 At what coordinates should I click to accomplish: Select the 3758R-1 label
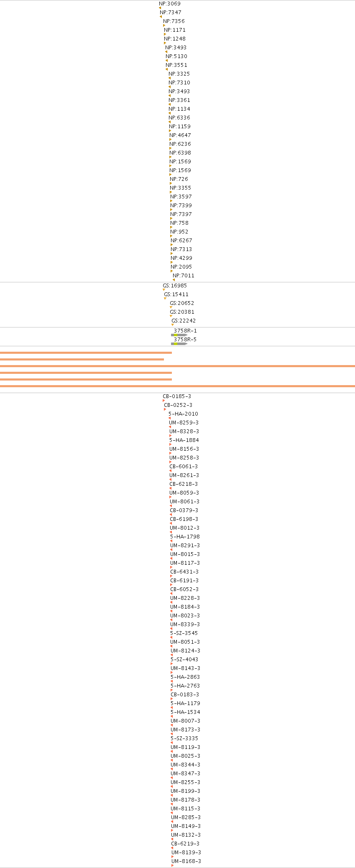pos(185,331)
